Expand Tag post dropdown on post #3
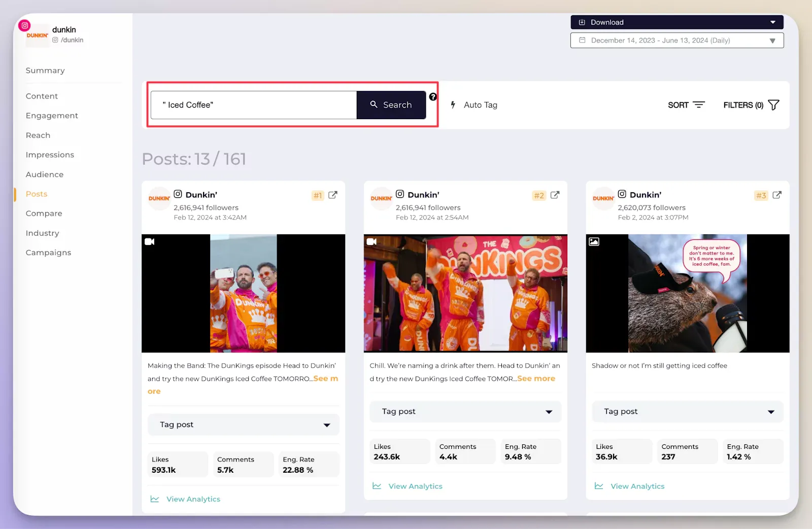Viewport: 812px width, 529px height. [688, 411]
